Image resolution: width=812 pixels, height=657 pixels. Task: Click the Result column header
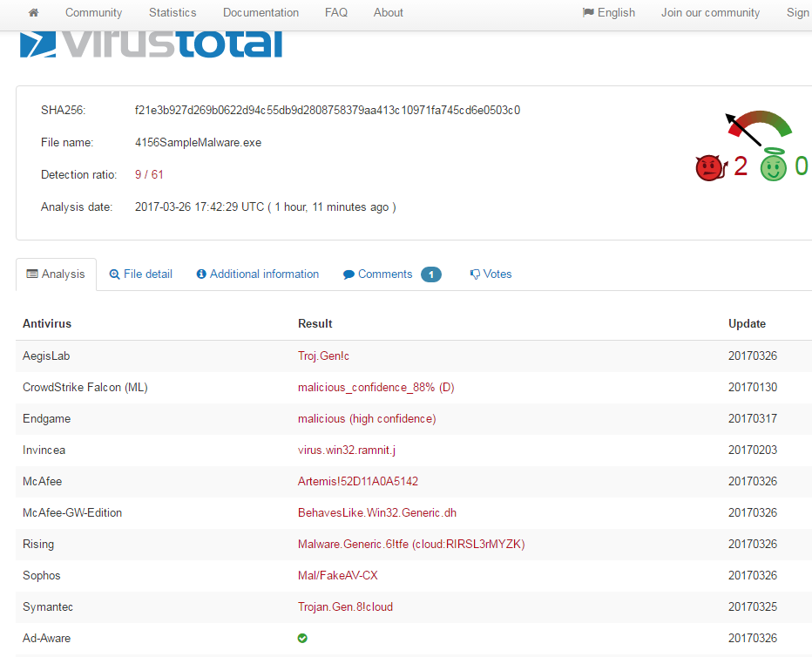coord(315,323)
